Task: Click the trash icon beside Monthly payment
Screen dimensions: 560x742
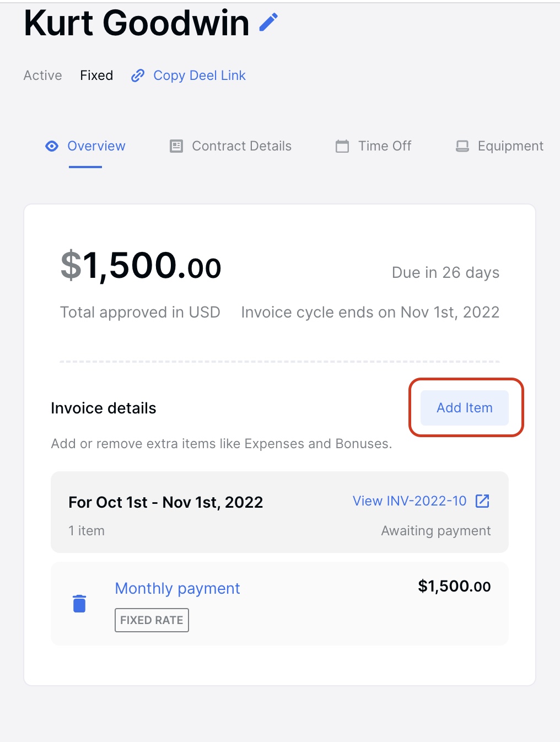Action: [x=79, y=603]
